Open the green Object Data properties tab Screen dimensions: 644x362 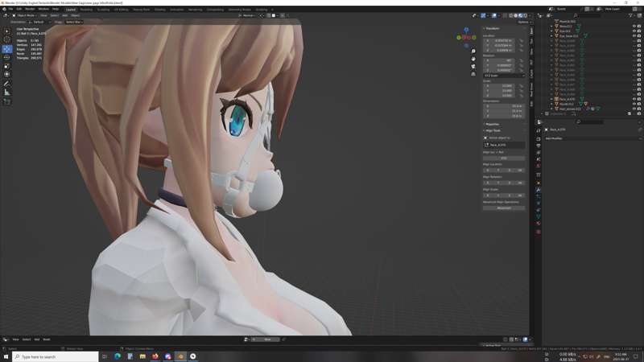pos(539,216)
